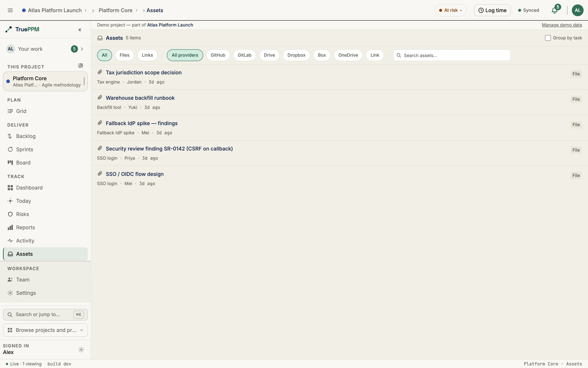Viewport: 588px width, 368px height.
Task: Filter by OneDrive provider
Action: [348, 55]
